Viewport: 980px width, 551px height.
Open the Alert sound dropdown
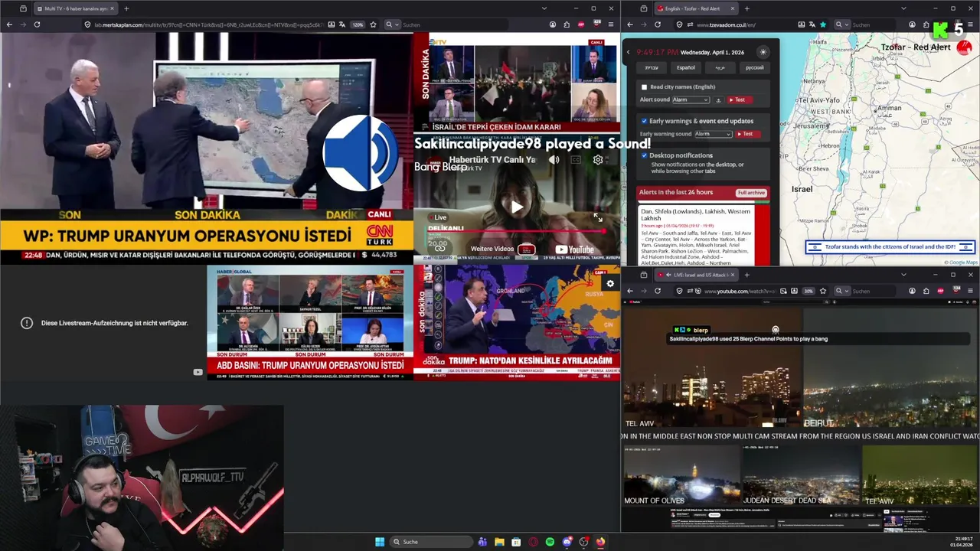point(691,100)
